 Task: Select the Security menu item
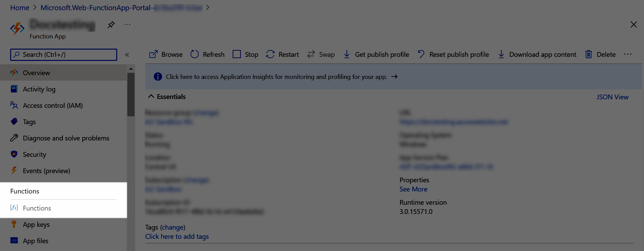[64, 154]
